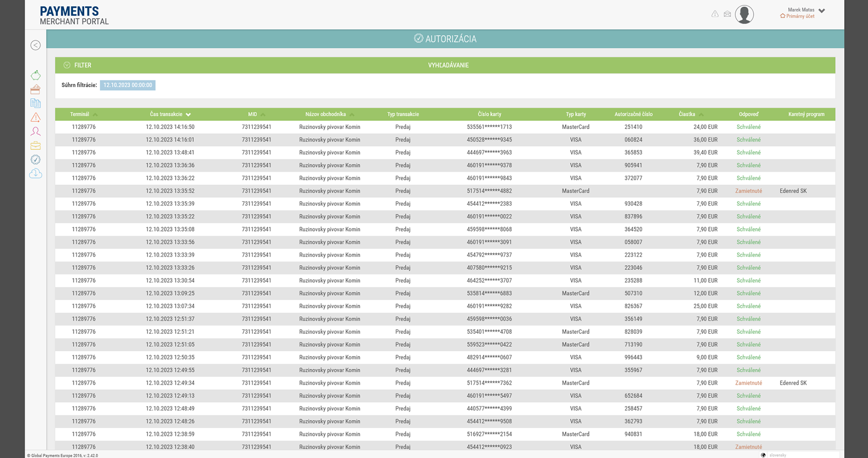Click the 12,00 EUR amount
868x458 pixels.
point(705,294)
